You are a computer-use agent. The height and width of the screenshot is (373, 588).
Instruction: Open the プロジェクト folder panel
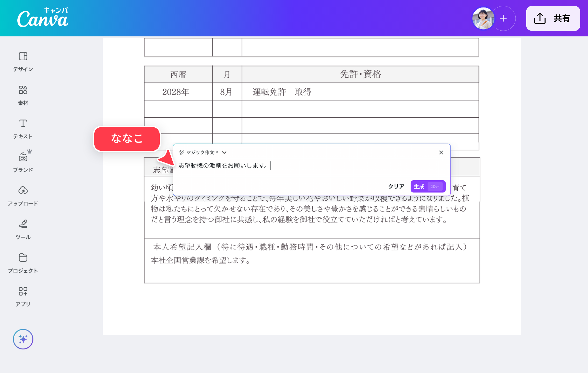pos(23,263)
